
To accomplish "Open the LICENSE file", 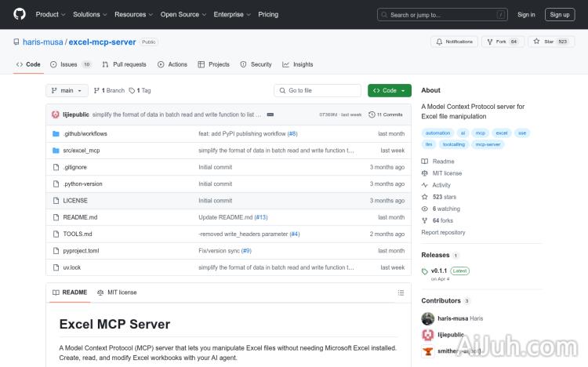I will tap(75, 201).
